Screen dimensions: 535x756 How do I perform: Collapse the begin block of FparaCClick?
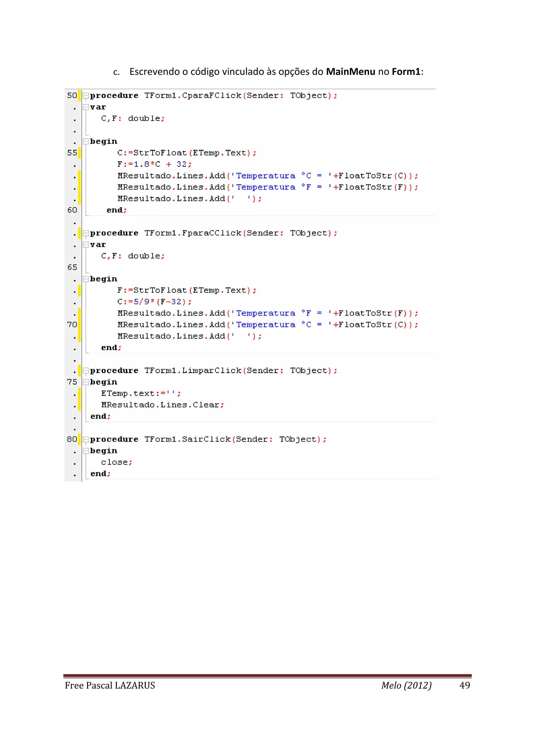(86, 279)
